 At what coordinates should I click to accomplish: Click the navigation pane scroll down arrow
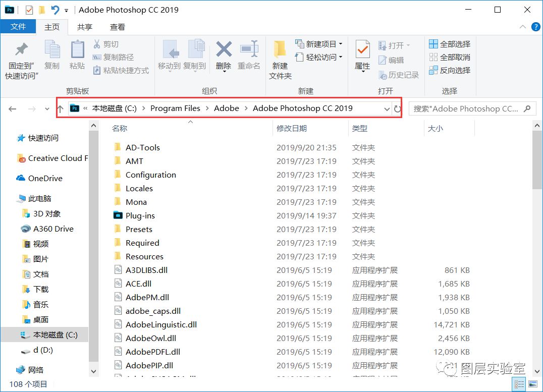coord(93,372)
